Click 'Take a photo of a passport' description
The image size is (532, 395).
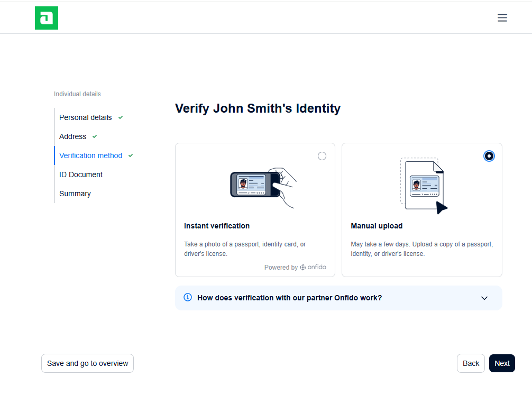245,249
